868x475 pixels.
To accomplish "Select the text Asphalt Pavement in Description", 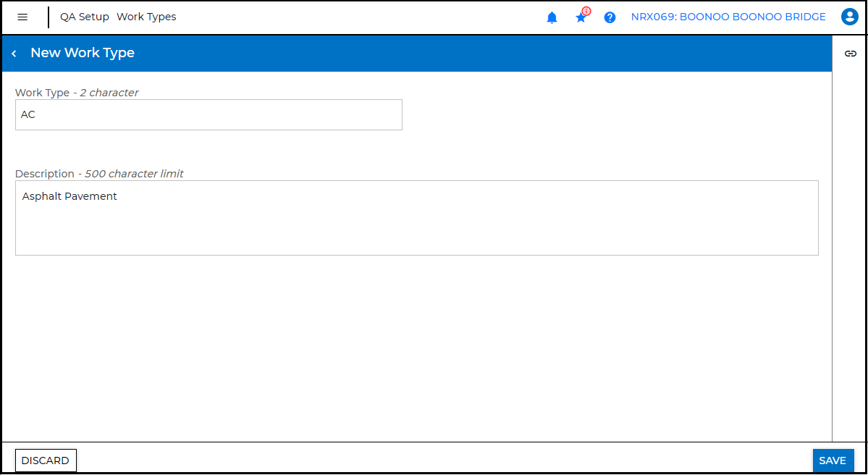I will (x=69, y=196).
